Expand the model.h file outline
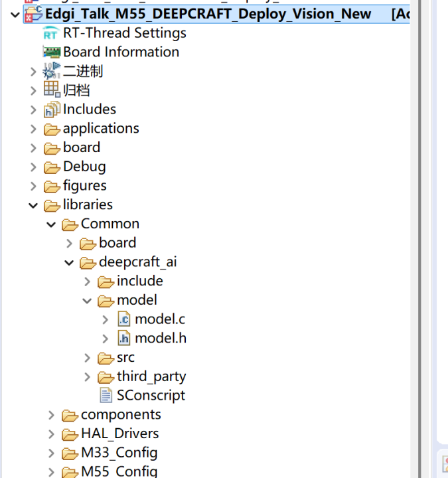The width and height of the screenshot is (448, 478). [x=106, y=339]
